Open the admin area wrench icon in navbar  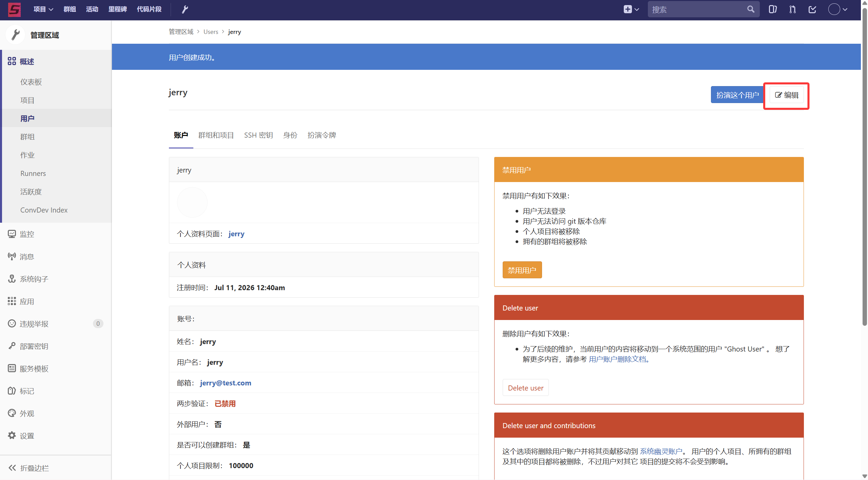point(185,9)
